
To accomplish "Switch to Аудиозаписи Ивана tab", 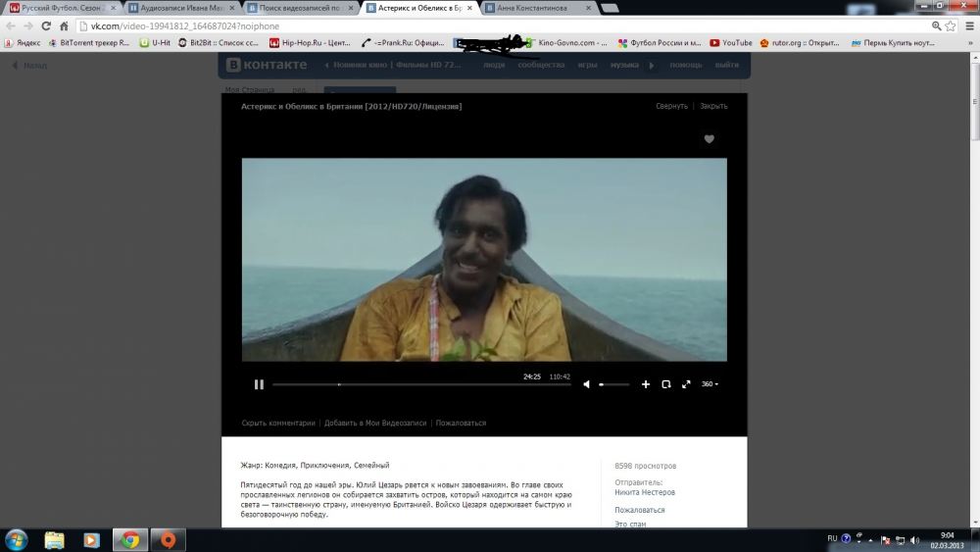I will point(181,8).
